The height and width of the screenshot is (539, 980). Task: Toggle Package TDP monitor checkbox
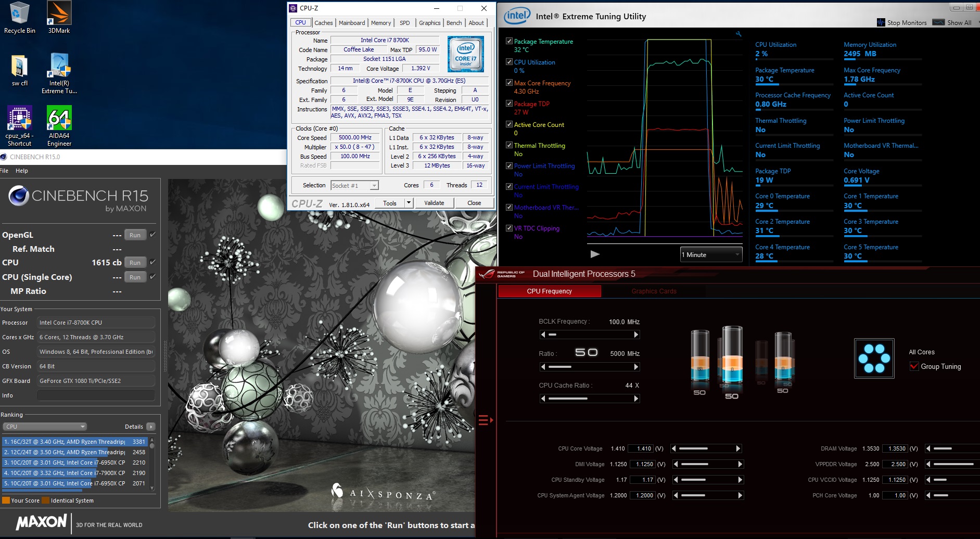tap(510, 104)
